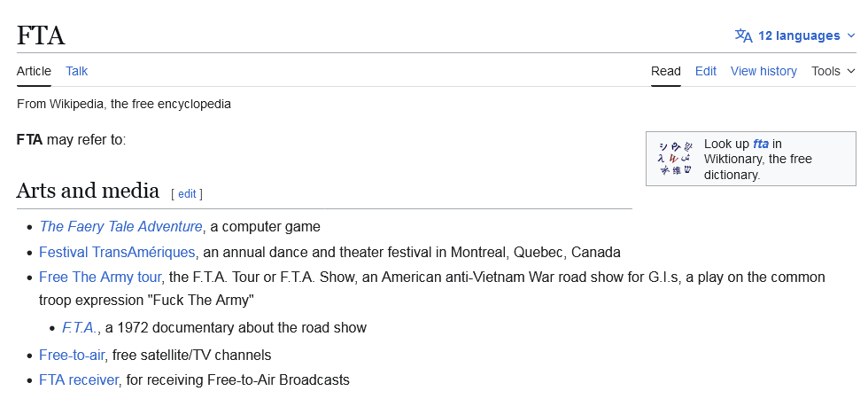
Task: Open the FTA receiver link
Action: click(x=79, y=379)
